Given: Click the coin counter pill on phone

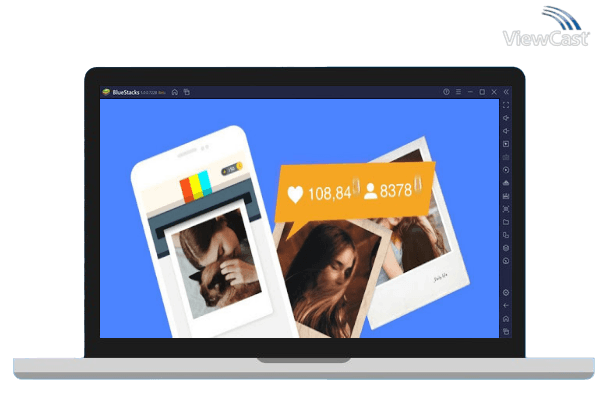Looking at the screenshot, I should (x=232, y=169).
